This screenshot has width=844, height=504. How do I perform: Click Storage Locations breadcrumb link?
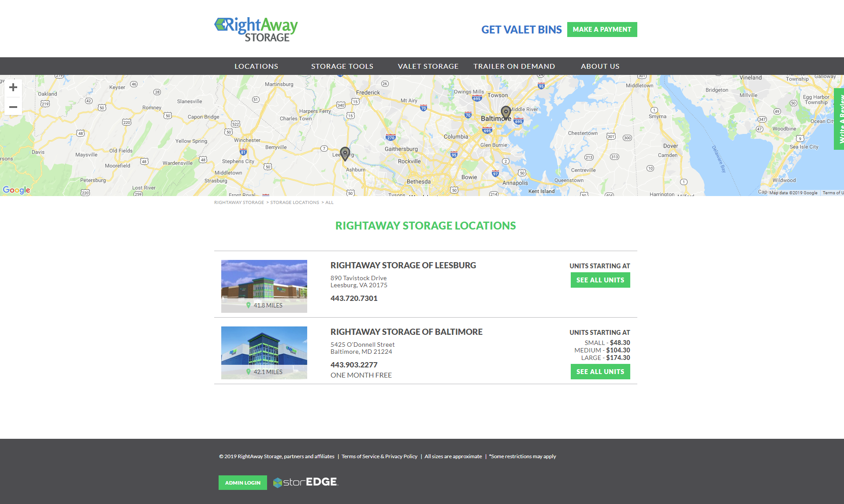coord(294,203)
